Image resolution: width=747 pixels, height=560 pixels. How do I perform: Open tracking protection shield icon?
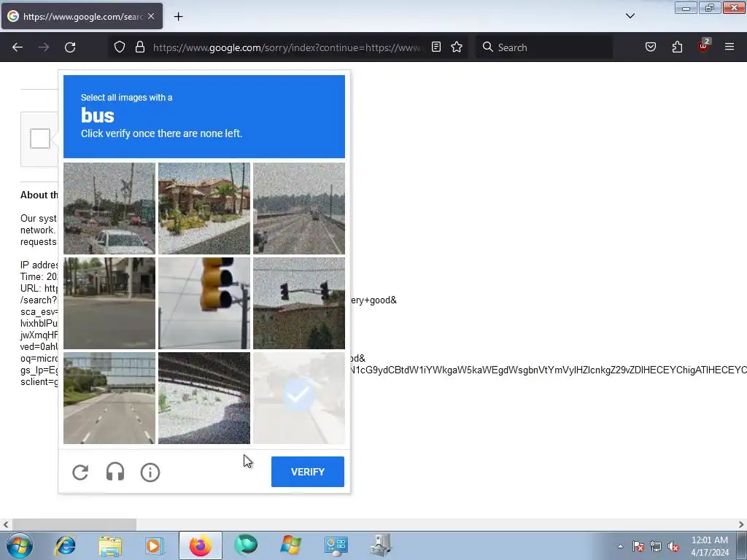click(x=120, y=47)
